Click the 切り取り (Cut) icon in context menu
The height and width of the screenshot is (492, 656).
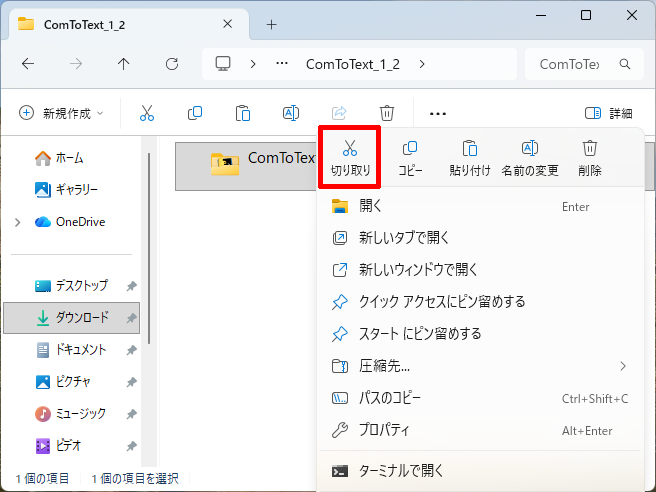(350, 157)
